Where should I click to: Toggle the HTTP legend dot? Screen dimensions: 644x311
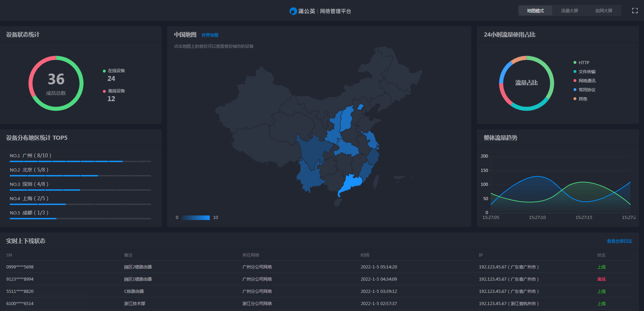pos(575,63)
